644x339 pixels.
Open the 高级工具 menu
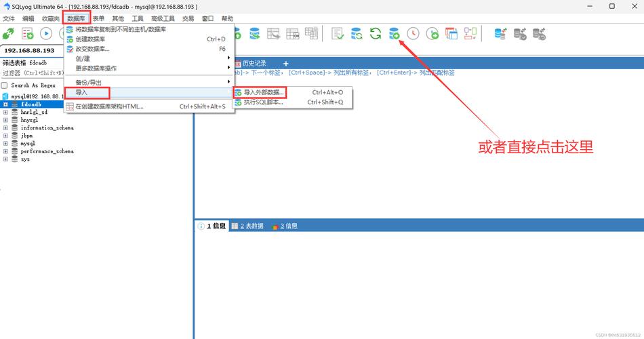click(x=163, y=18)
